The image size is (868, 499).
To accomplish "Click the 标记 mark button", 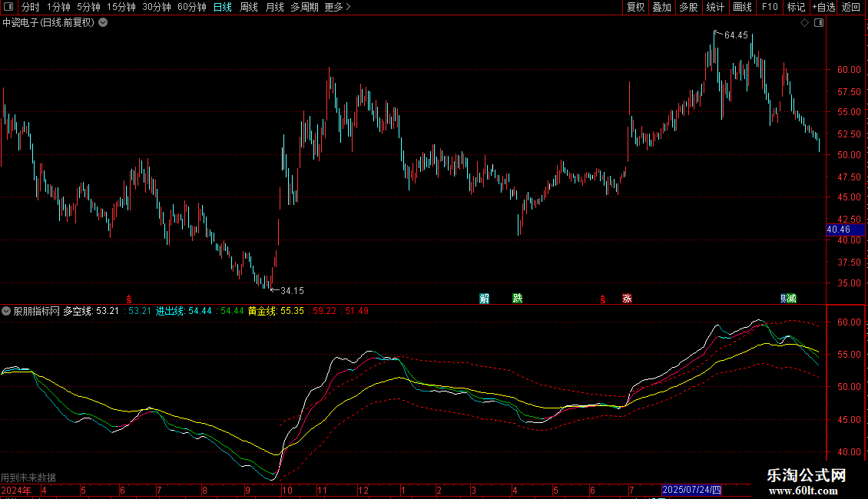I will pyautogui.click(x=796, y=7).
